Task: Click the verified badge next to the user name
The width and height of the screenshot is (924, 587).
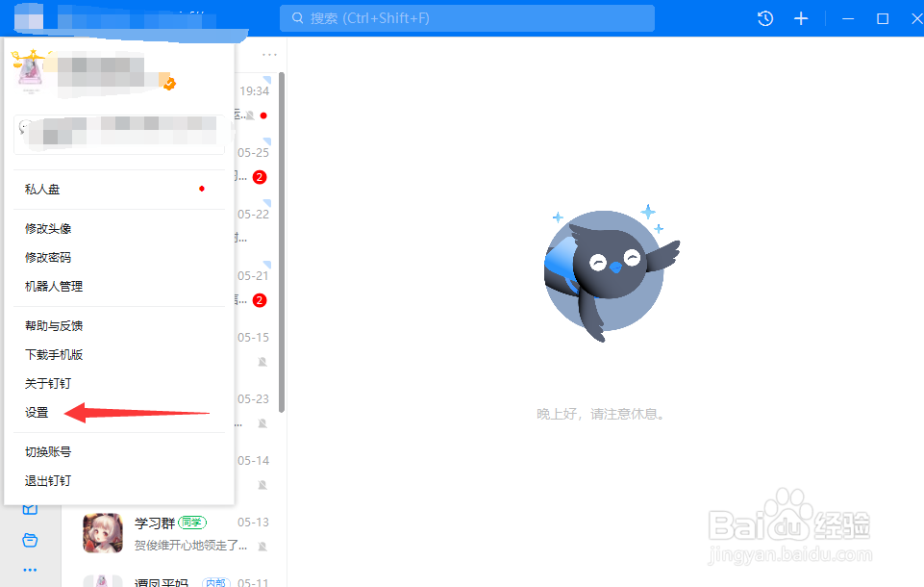Action: (169, 84)
